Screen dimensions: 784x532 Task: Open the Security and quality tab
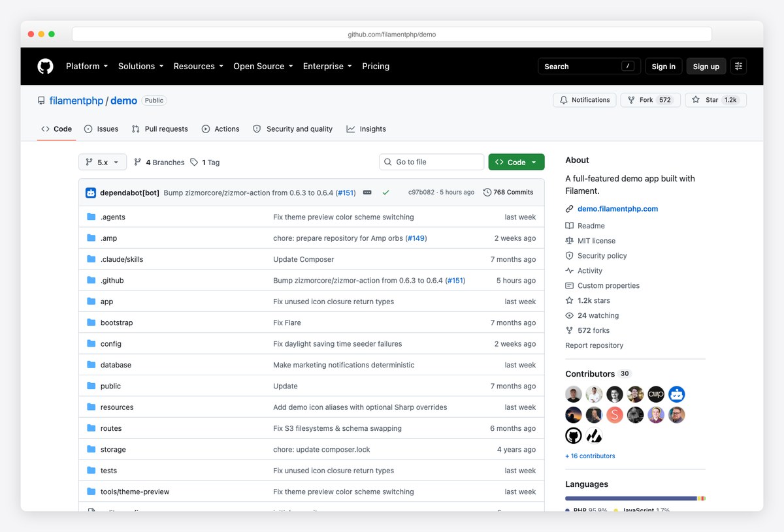pyautogui.click(x=293, y=129)
